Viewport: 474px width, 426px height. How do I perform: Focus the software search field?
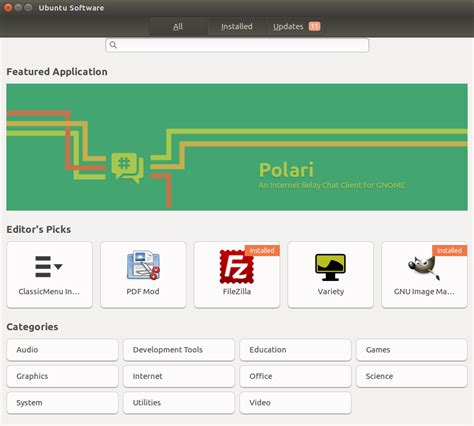pyautogui.click(x=237, y=45)
